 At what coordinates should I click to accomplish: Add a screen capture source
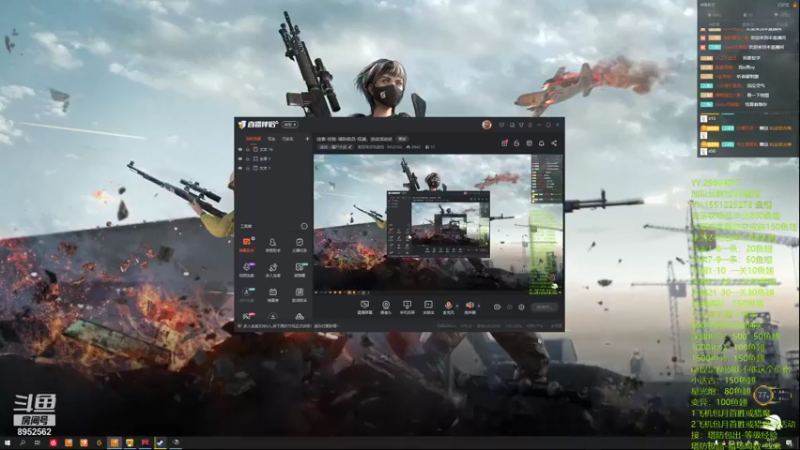pos(365,307)
